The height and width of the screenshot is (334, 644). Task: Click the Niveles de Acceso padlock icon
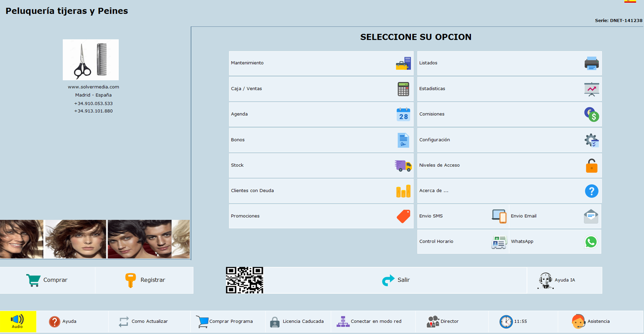click(591, 165)
